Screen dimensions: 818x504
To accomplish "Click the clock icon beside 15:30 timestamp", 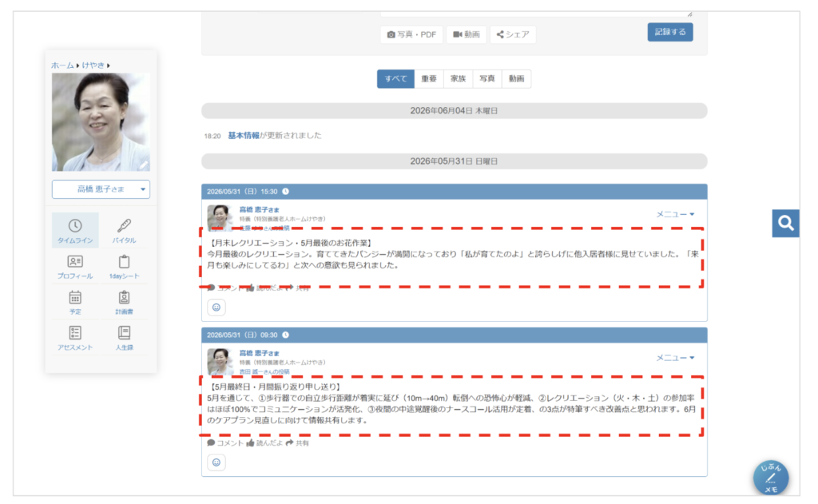I will [285, 192].
